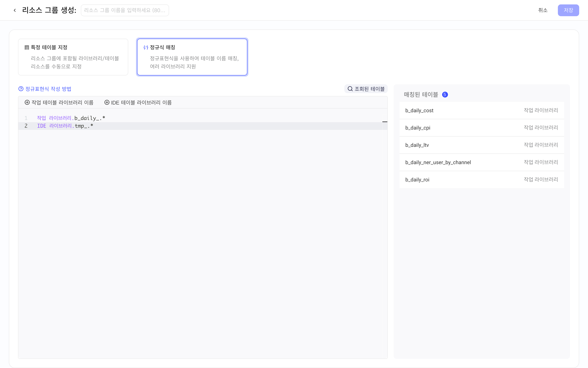The image size is (588, 368).
Task: Click the search icon in 조회된 테이블
Action: coord(350,89)
